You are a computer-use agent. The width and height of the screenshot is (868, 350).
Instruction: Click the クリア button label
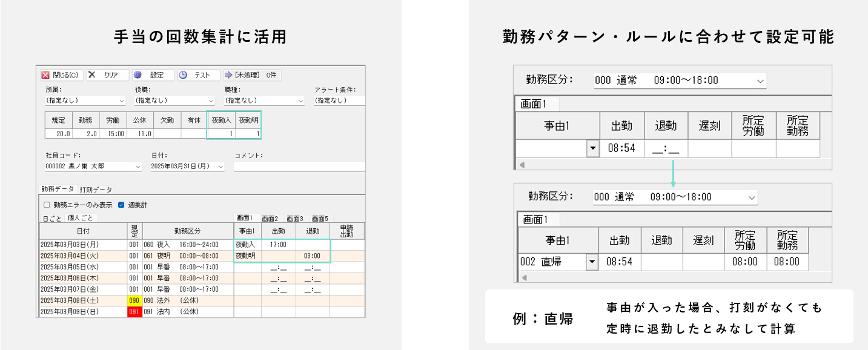pos(111,75)
